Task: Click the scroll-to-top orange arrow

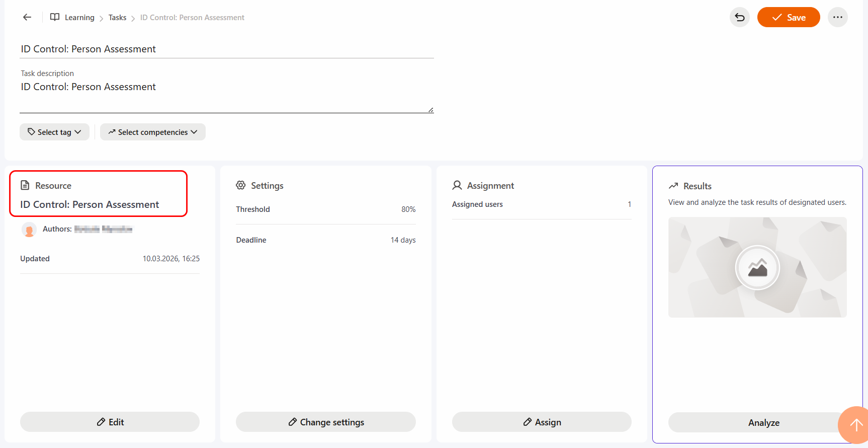Action: point(855,425)
